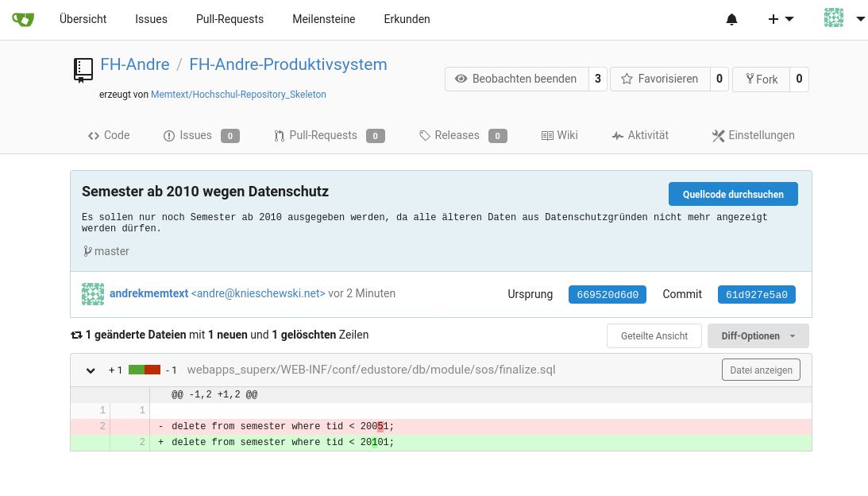Click the master branch icon
Image resolution: width=868 pixels, height=496 pixels.
pyautogui.click(x=87, y=251)
